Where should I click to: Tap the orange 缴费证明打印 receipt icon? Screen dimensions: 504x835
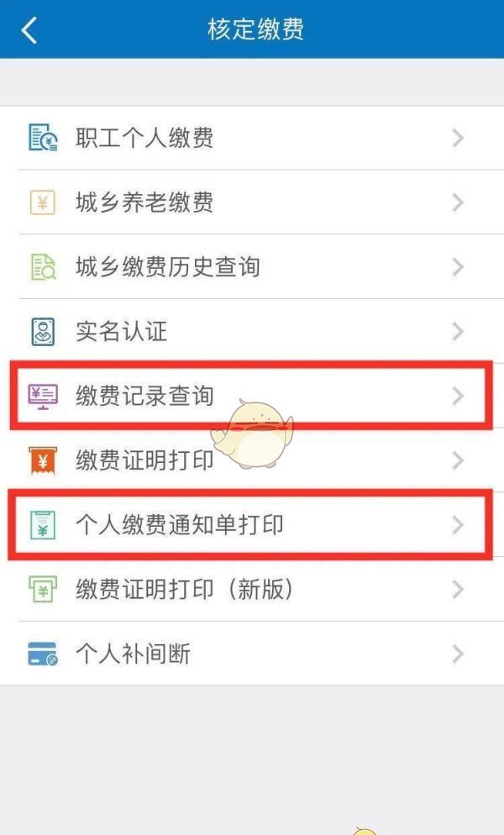click(43, 460)
